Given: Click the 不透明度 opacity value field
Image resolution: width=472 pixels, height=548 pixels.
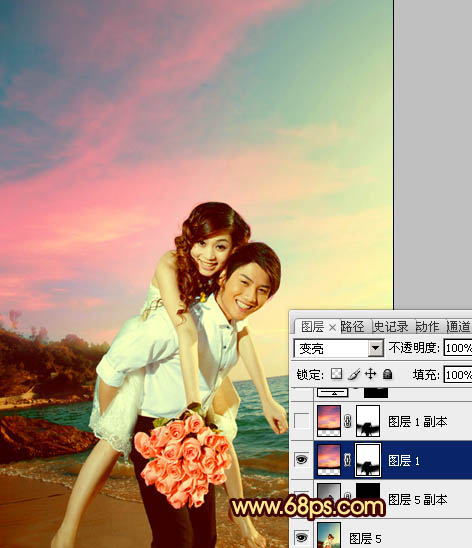Looking at the screenshot, I should click(458, 348).
